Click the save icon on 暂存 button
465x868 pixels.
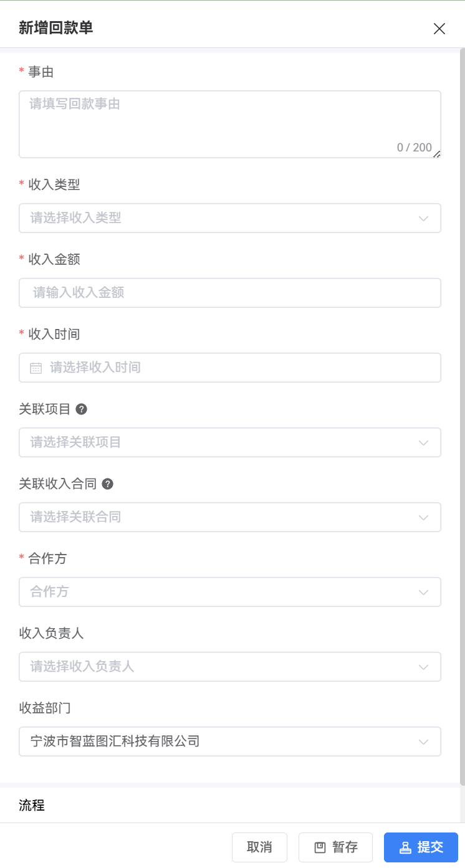click(x=320, y=847)
